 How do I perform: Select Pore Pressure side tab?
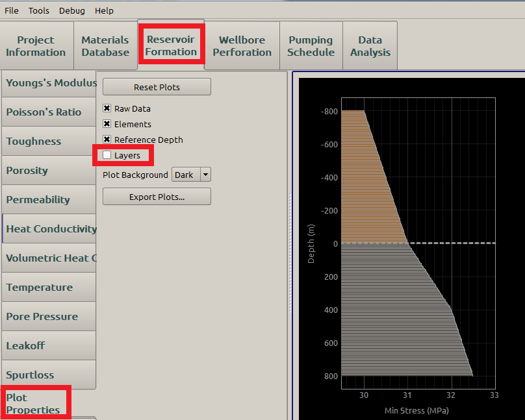click(49, 316)
